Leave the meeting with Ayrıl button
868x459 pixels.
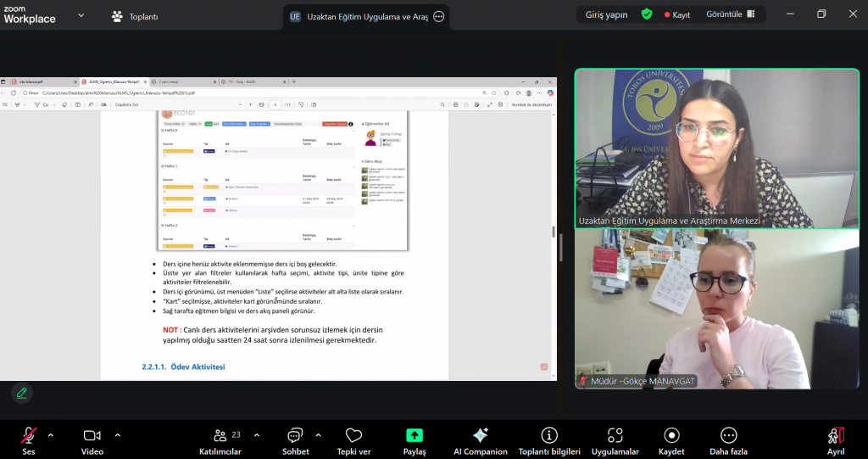tap(836, 436)
